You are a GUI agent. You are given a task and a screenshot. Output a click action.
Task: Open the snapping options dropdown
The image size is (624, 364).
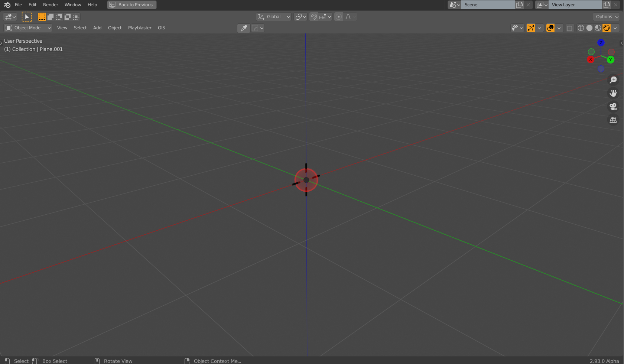(325, 17)
